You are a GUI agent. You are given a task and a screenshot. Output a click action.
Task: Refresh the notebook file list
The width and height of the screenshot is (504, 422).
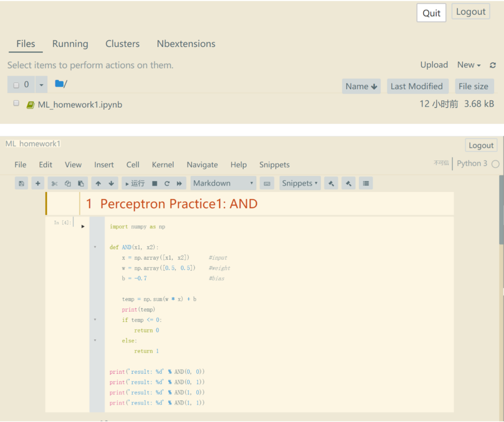(493, 65)
